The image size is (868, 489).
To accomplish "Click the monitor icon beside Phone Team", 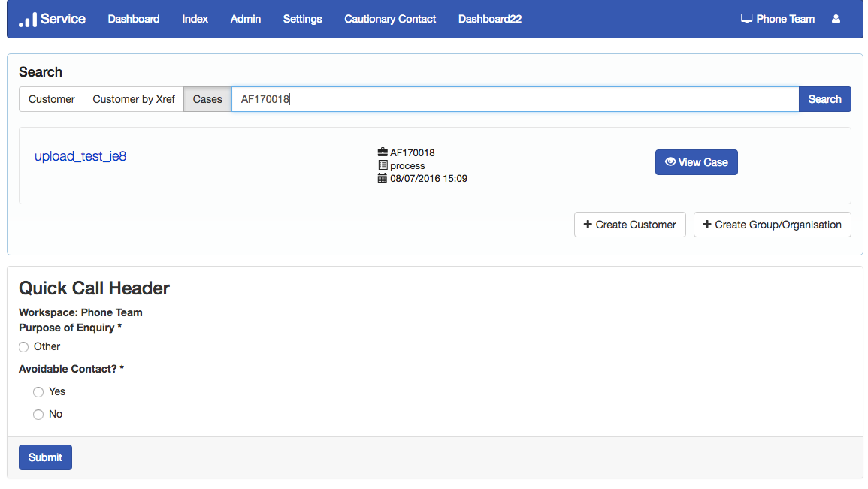I will [747, 19].
